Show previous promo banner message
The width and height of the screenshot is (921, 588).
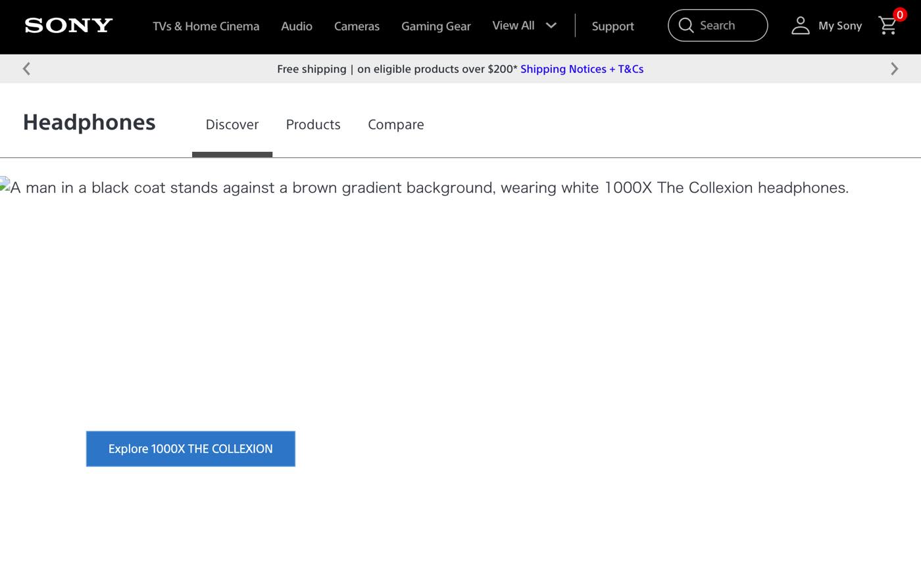pos(26,69)
